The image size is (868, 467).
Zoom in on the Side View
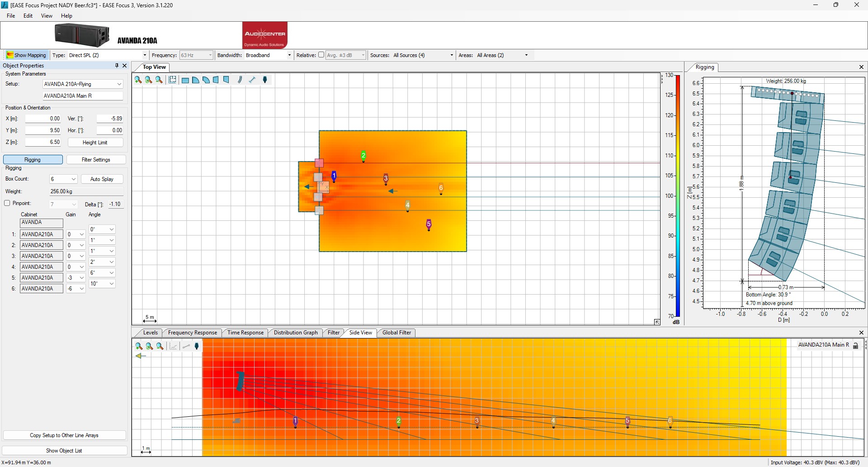coord(139,346)
